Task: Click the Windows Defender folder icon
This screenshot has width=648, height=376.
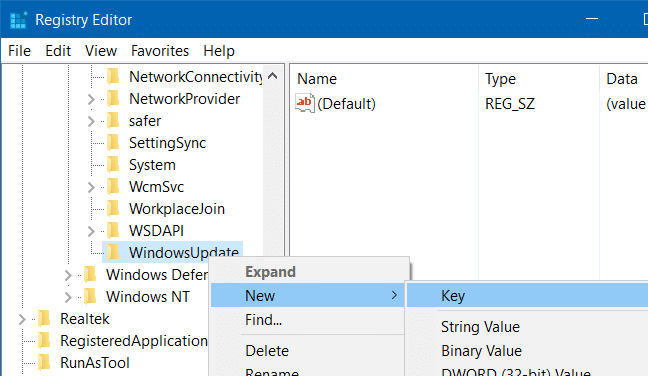Action: [90, 275]
